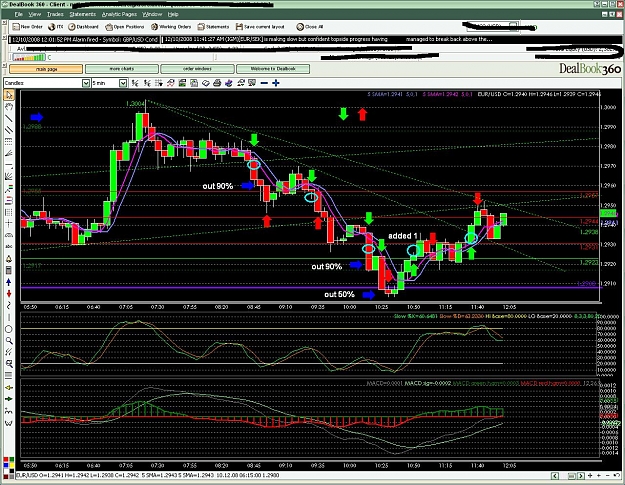Viewport: 625px width, 485px height.
Task: Open the File menu
Action: (18, 14)
